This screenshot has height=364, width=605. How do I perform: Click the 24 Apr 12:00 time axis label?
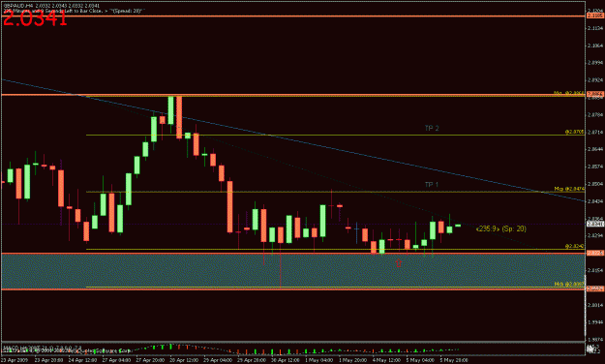82,360
